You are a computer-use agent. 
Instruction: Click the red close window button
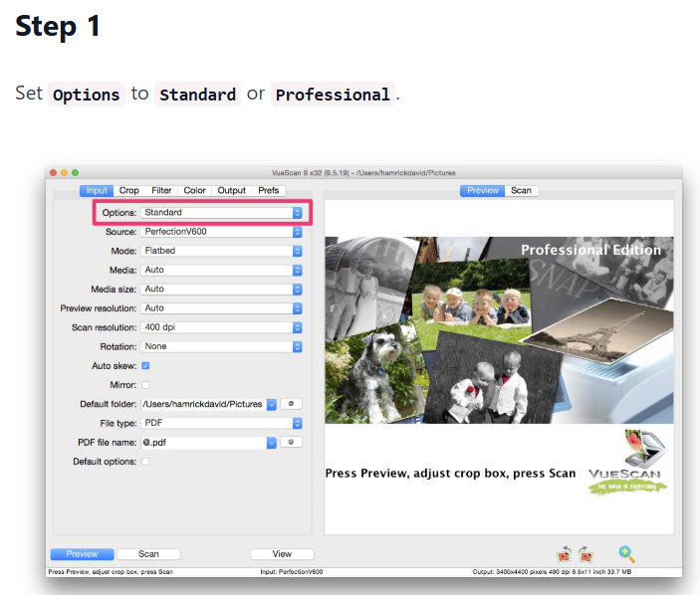[x=53, y=172]
